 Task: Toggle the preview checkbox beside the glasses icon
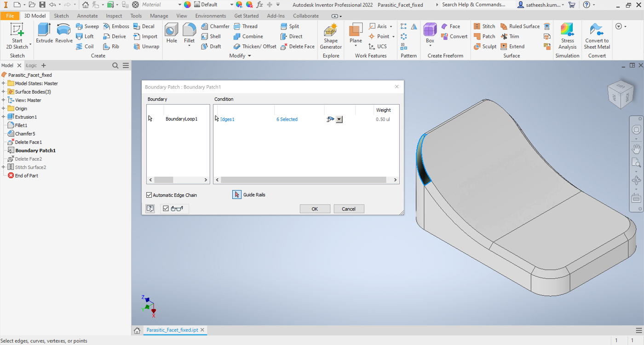click(166, 208)
